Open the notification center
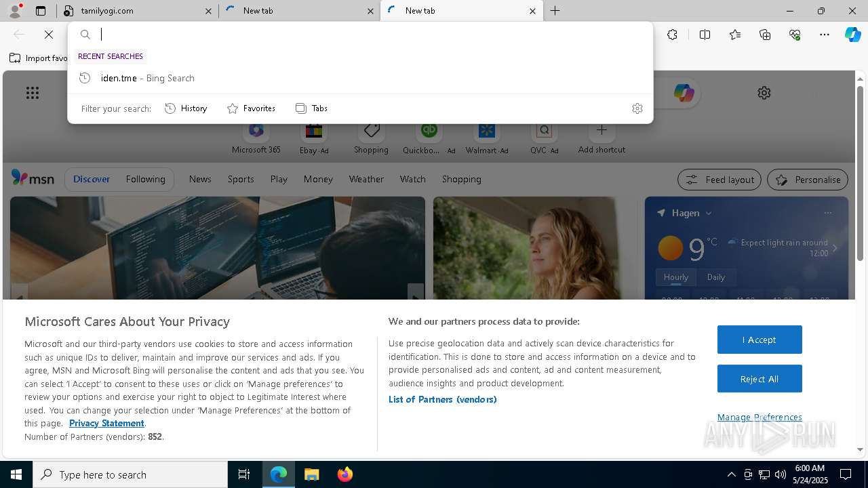 pos(846,474)
